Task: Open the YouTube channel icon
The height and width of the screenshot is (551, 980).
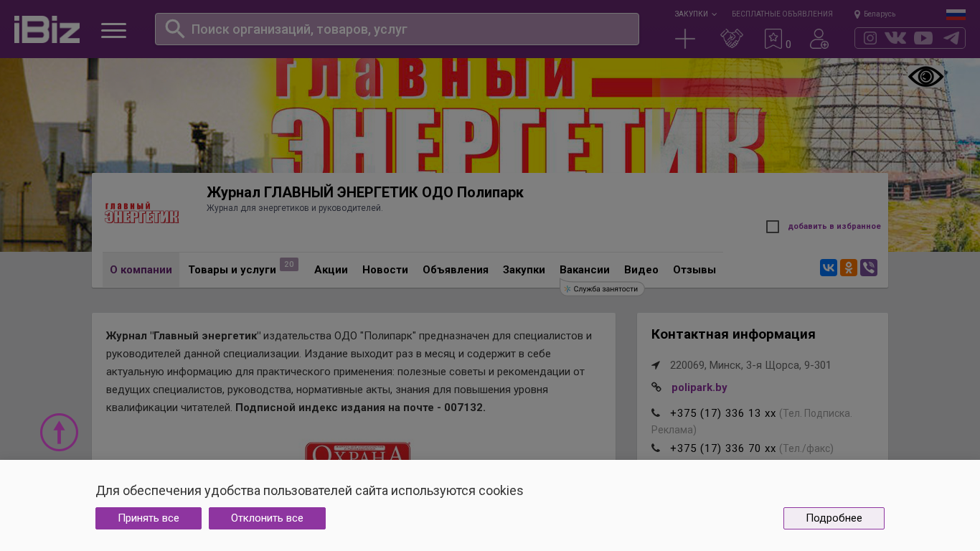Action: (923, 38)
